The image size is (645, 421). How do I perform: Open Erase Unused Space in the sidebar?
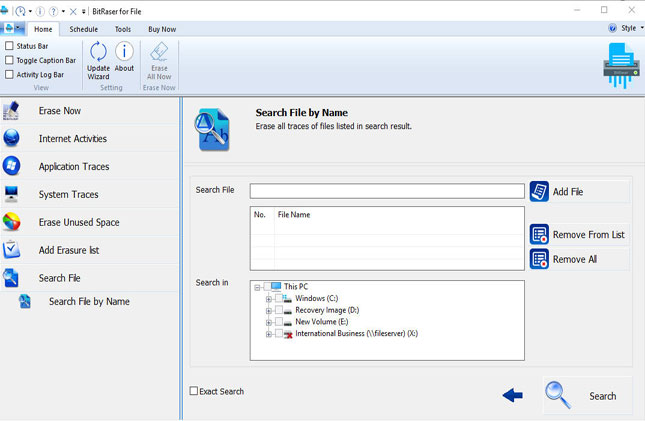click(89, 222)
